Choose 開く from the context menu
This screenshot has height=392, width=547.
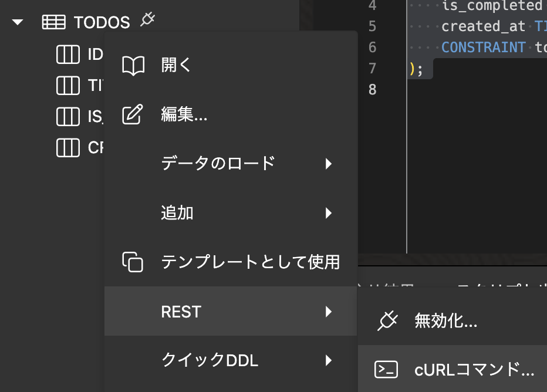point(231,65)
